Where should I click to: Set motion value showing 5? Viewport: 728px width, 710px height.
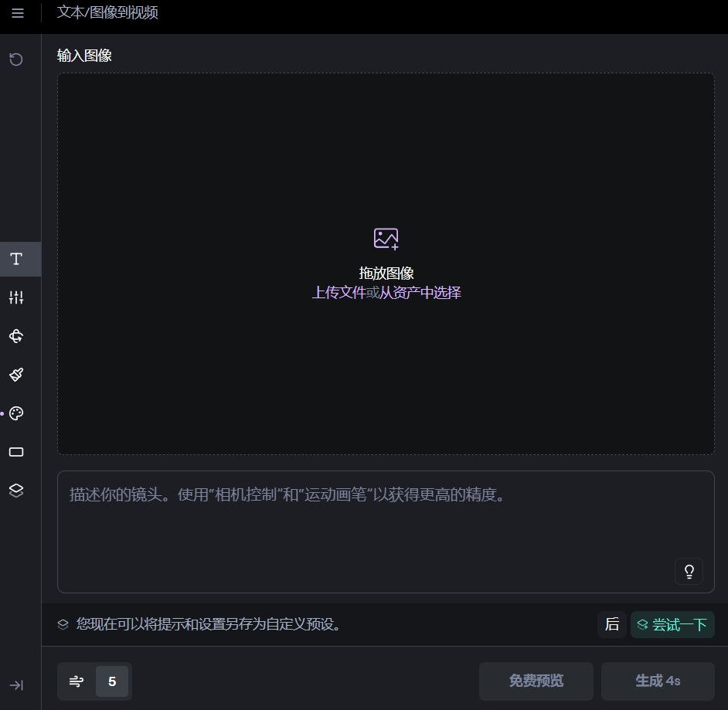pos(112,681)
